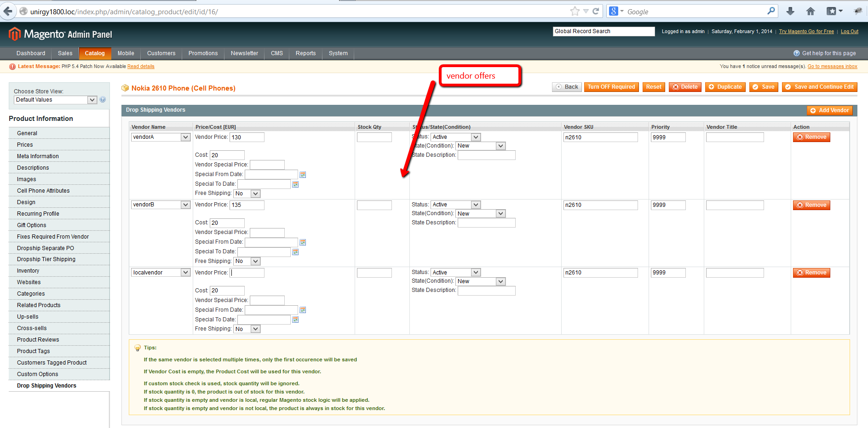Click store view help icon
Screen dimensions: 868x428
click(x=103, y=100)
